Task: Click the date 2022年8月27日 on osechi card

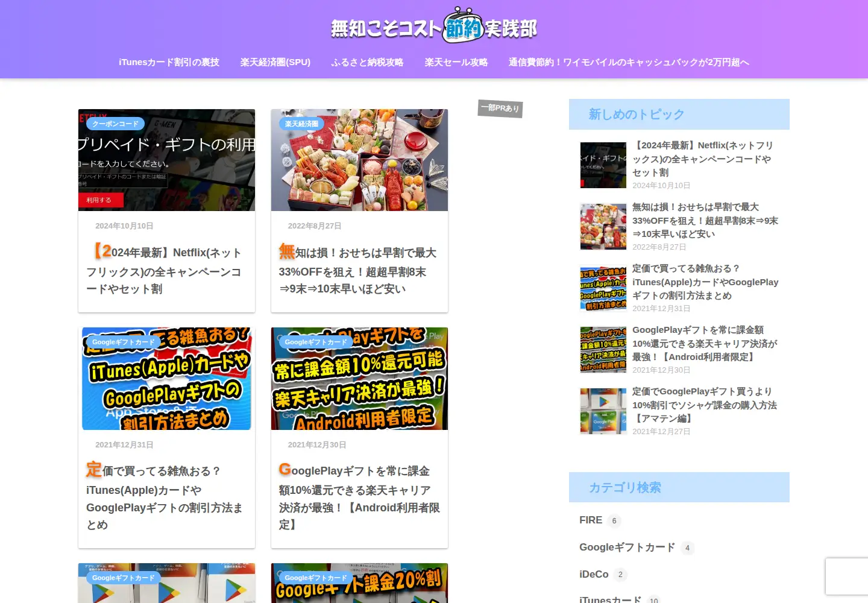Action: point(315,226)
